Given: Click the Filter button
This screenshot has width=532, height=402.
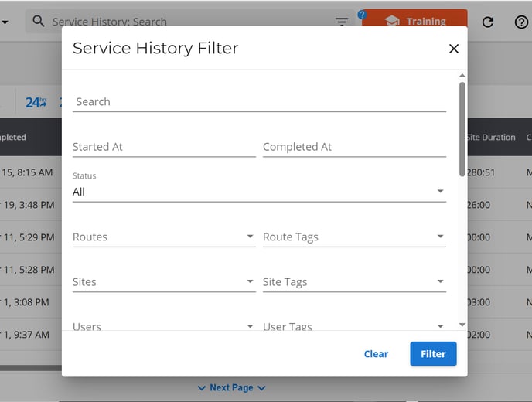Looking at the screenshot, I should click(x=433, y=354).
